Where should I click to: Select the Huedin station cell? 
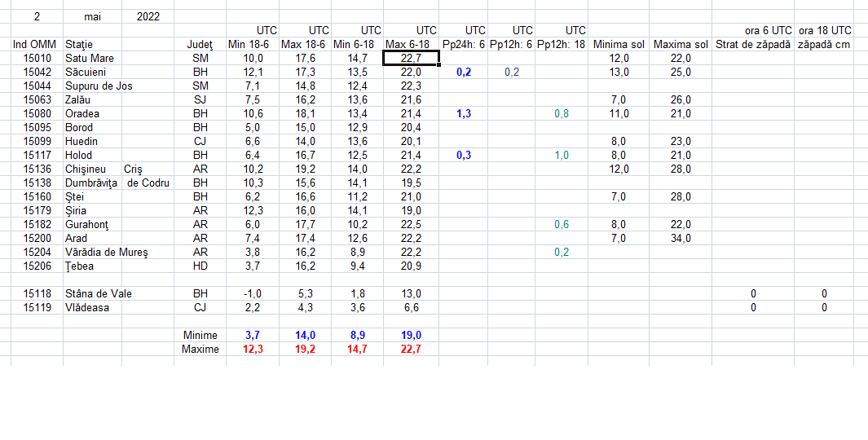tap(92, 141)
